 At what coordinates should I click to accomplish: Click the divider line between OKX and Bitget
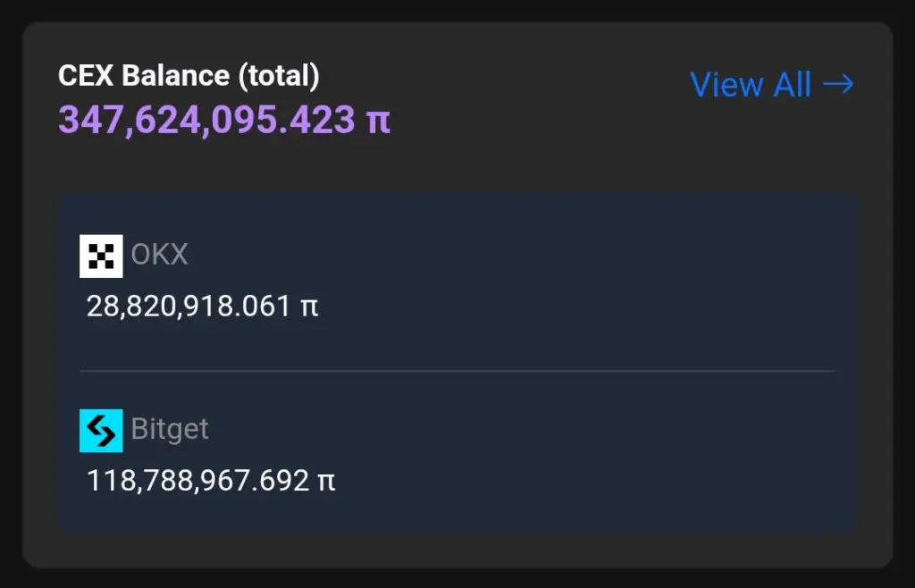pos(457,370)
